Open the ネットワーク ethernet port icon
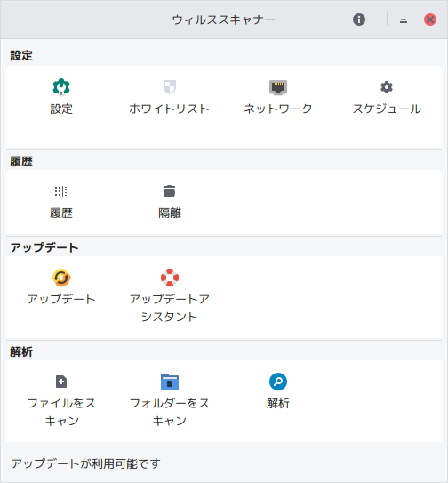 tap(278, 87)
